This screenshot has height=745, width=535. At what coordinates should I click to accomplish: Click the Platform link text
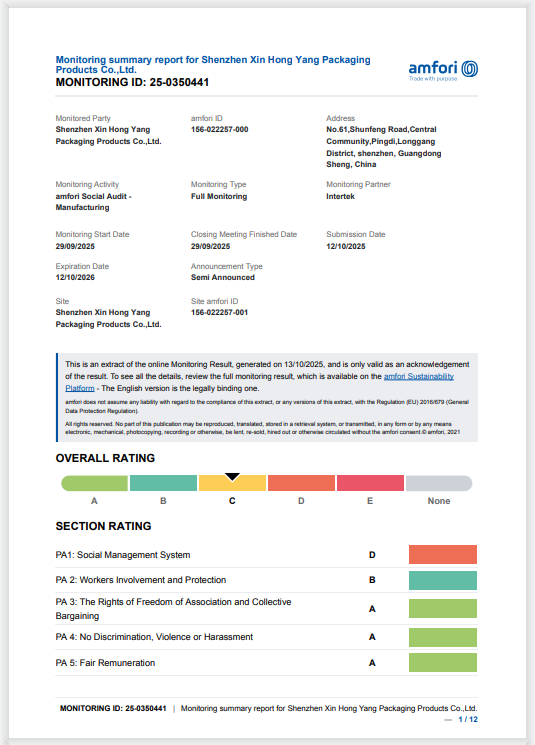click(x=80, y=388)
